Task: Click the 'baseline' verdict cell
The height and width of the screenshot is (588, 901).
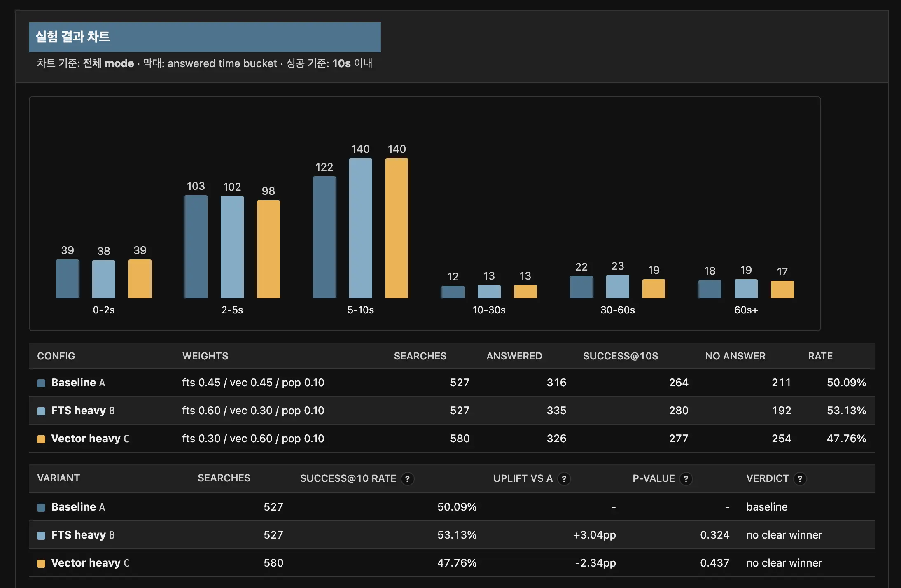Action: (x=767, y=507)
